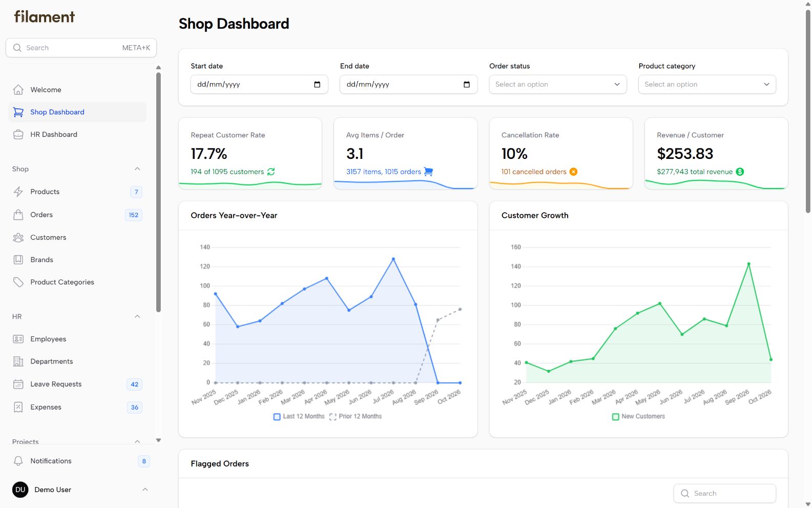
Task: Navigate to Orders in the sidebar
Action: pyautogui.click(x=77, y=215)
